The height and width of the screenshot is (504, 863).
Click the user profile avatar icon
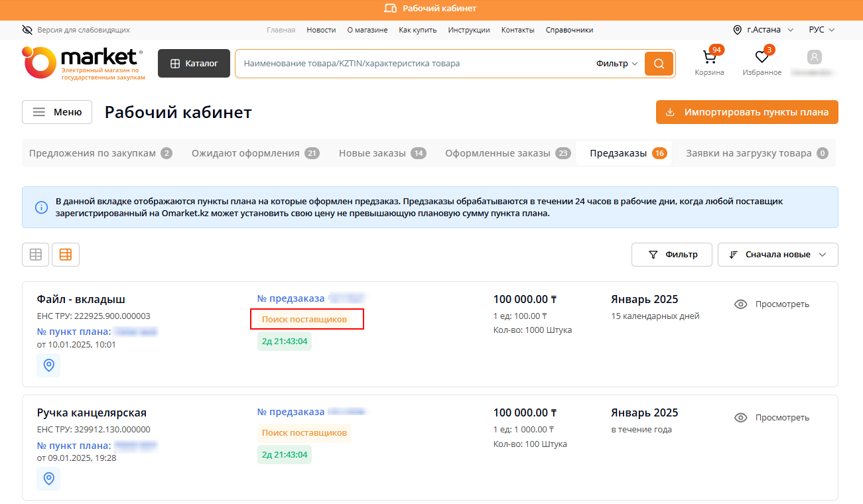pyautogui.click(x=814, y=58)
